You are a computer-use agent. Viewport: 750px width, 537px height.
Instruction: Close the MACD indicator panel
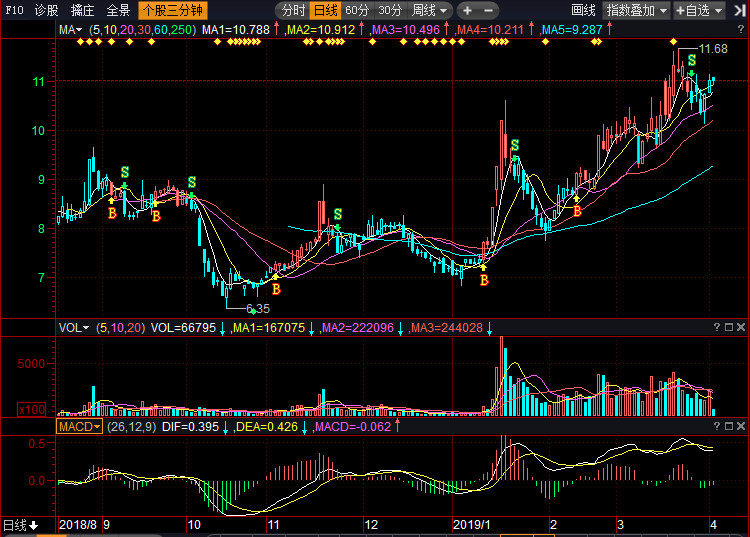tap(741, 426)
